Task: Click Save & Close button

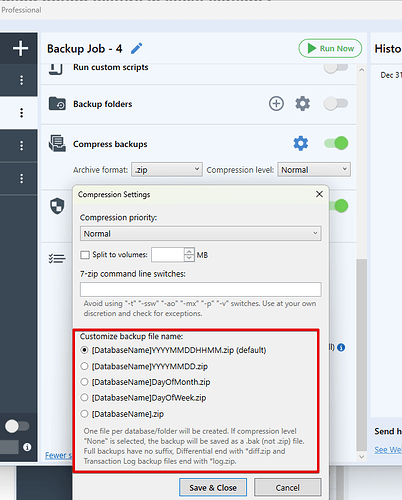Action: (x=213, y=488)
